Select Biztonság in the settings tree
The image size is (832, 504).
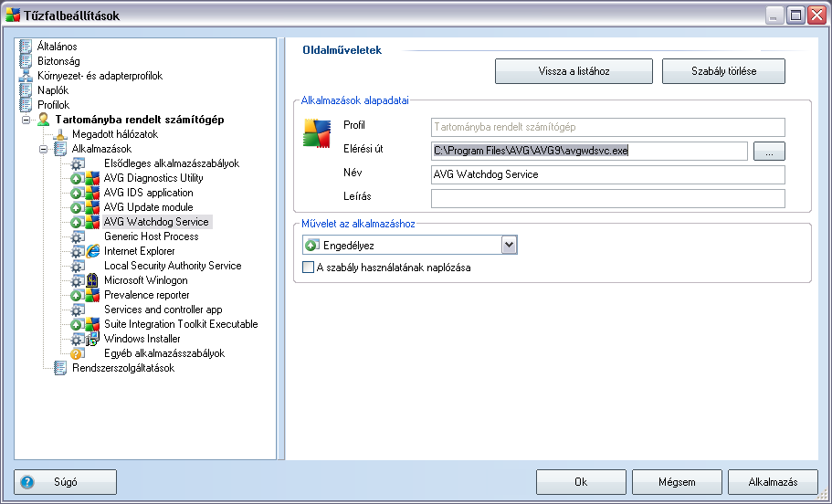[x=58, y=61]
